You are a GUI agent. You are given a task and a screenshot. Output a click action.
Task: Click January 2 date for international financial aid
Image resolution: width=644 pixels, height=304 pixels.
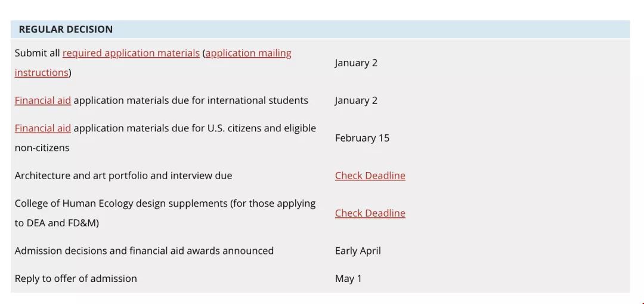[356, 100]
